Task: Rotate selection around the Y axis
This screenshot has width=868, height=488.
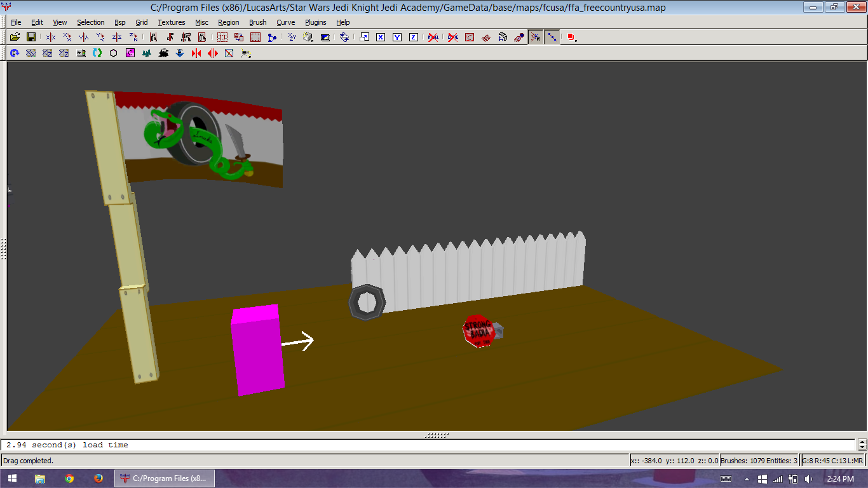Action: coord(100,37)
